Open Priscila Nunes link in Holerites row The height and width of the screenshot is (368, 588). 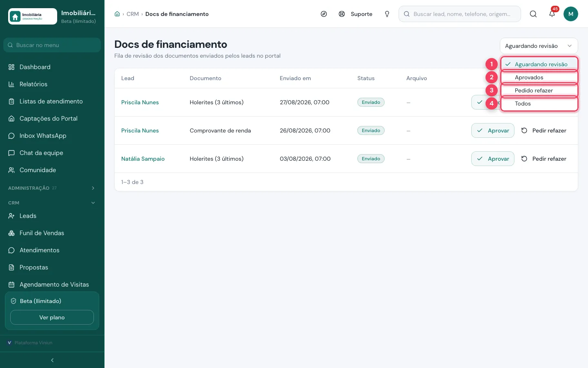coord(140,102)
